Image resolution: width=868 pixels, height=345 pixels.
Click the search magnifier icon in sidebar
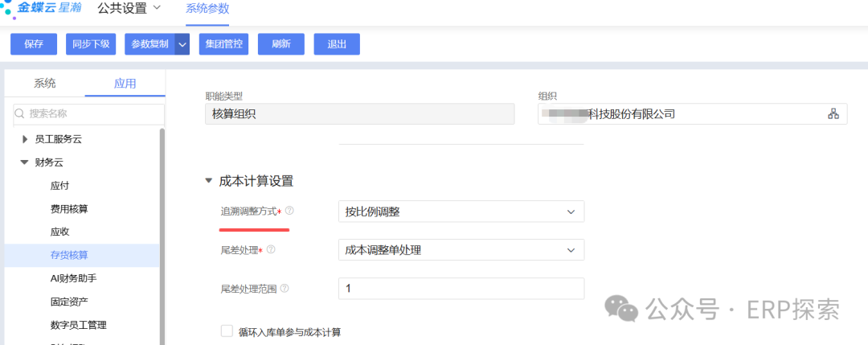click(x=19, y=114)
